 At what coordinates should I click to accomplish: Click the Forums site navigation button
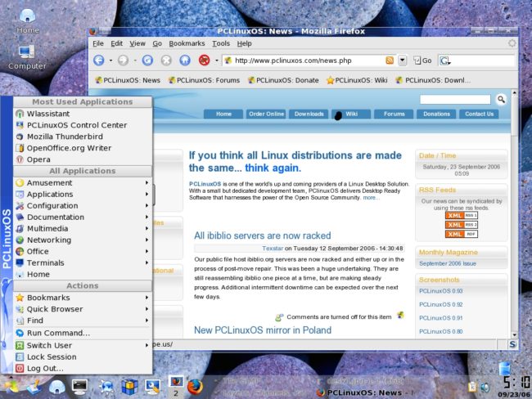click(x=394, y=114)
